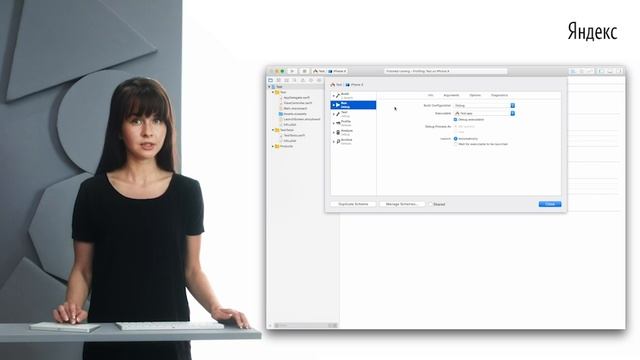The width and height of the screenshot is (640, 360).
Task: Select the Archive action icon
Action: click(x=338, y=142)
